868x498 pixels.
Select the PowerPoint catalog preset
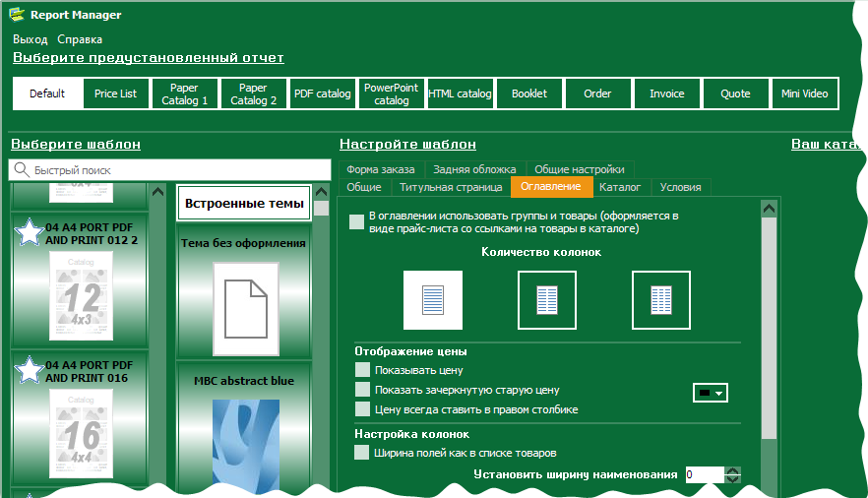point(392,93)
